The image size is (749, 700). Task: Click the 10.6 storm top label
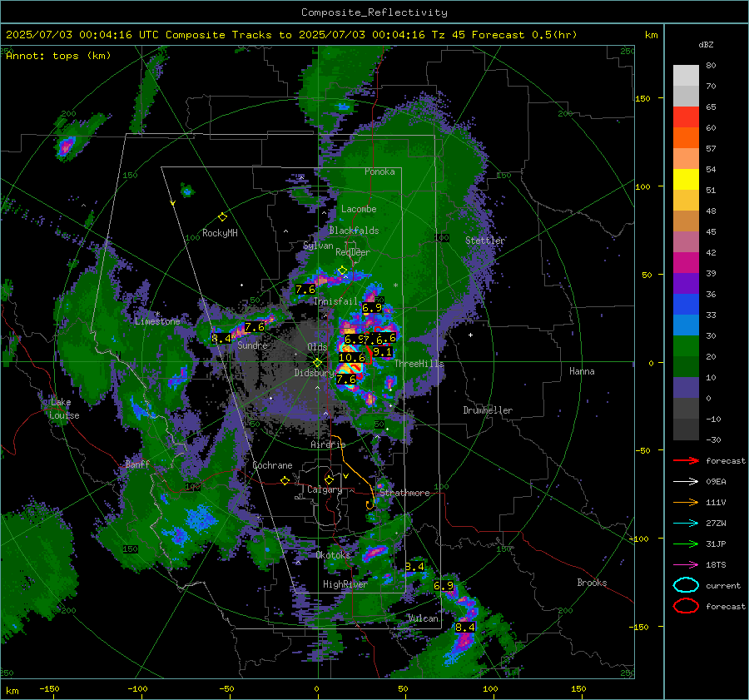pos(352,357)
